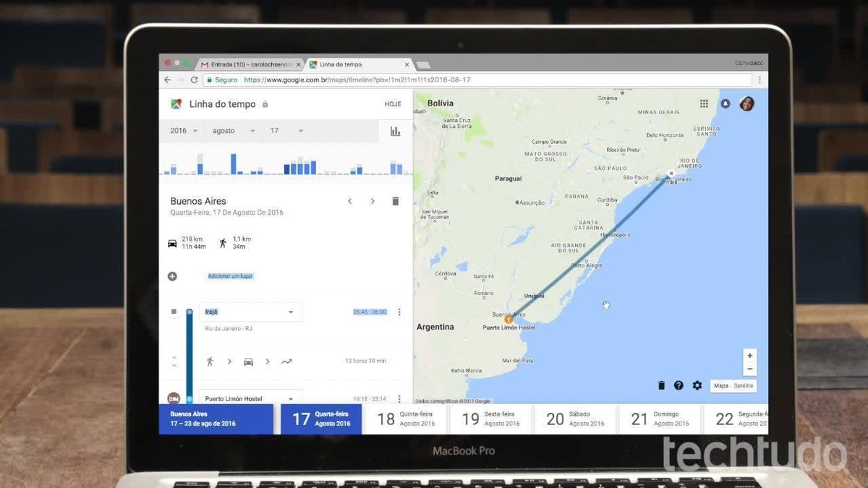The height and width of the screenshot is (488, 868).
Task: Open the day 17 dropdown
Action: [x=286, y=131]
